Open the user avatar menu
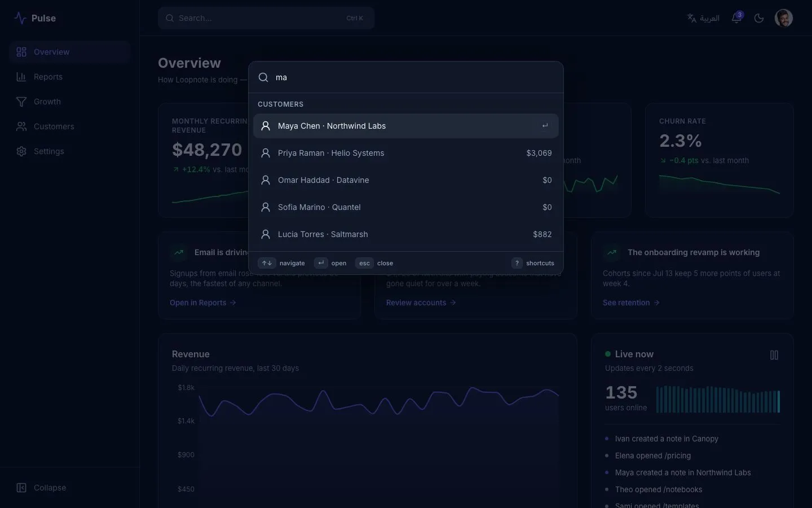This screenshot has width=812, height=508. tap(784, 18)
